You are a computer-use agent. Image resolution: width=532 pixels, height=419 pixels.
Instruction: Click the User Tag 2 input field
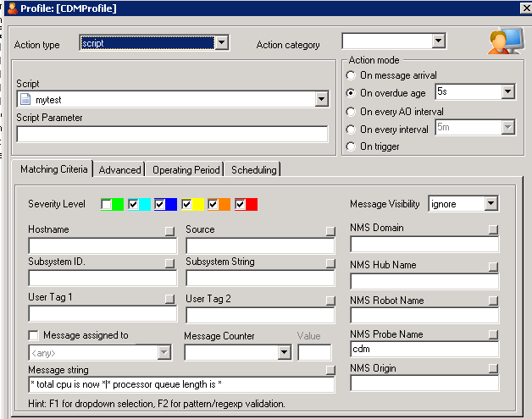(260, 315)
